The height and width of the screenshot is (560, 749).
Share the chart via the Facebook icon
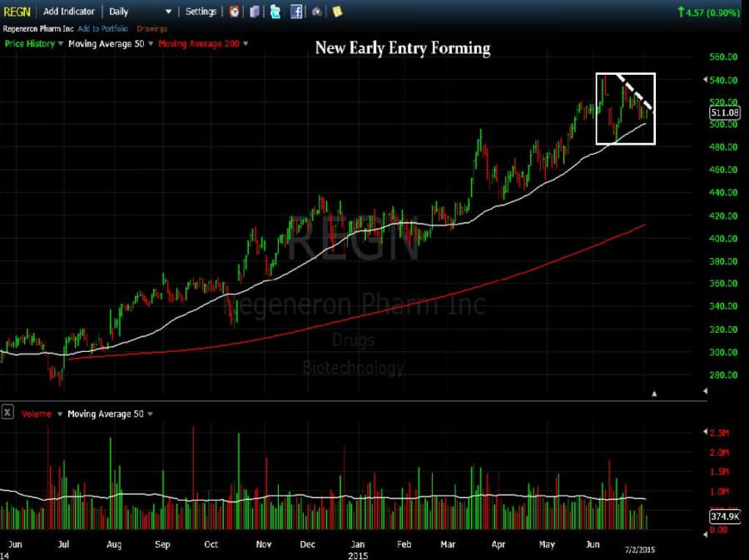296,12
